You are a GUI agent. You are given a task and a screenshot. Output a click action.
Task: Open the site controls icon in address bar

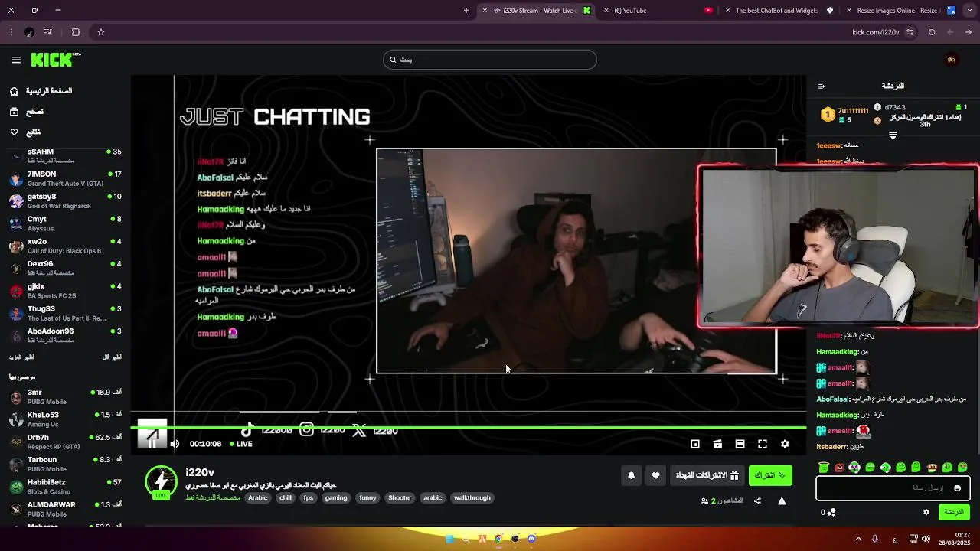click(910, 32)
